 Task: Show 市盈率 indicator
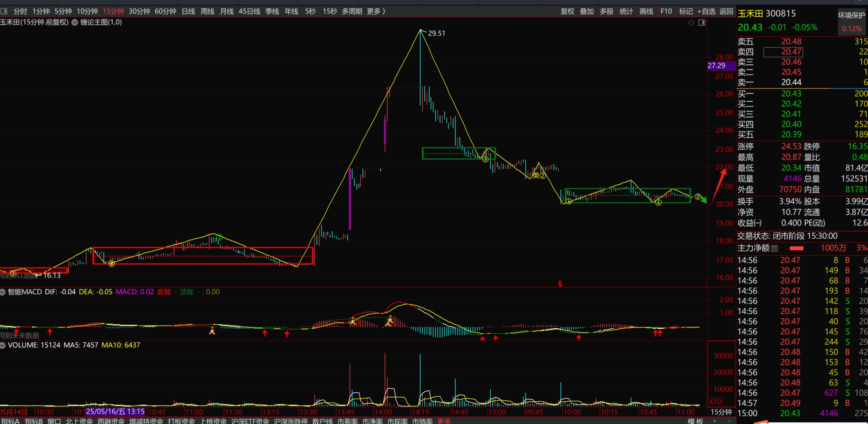pyautogui.click(x=347, y=421)
